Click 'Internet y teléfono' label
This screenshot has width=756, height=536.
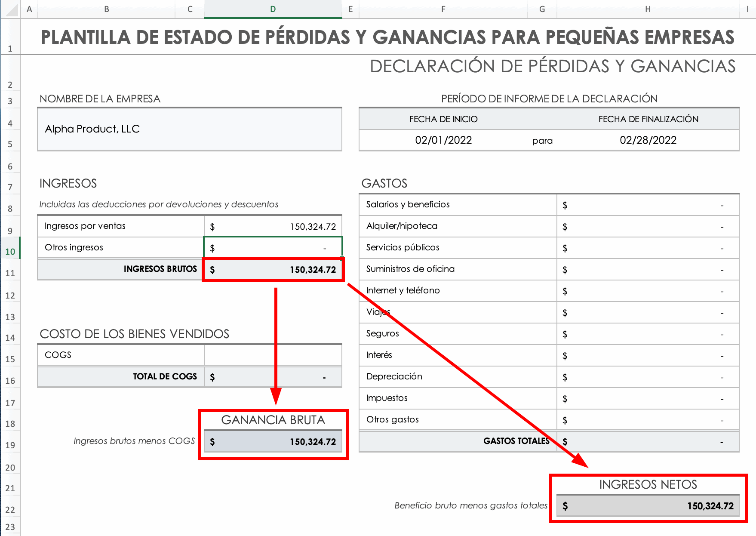tap(403, 290)
